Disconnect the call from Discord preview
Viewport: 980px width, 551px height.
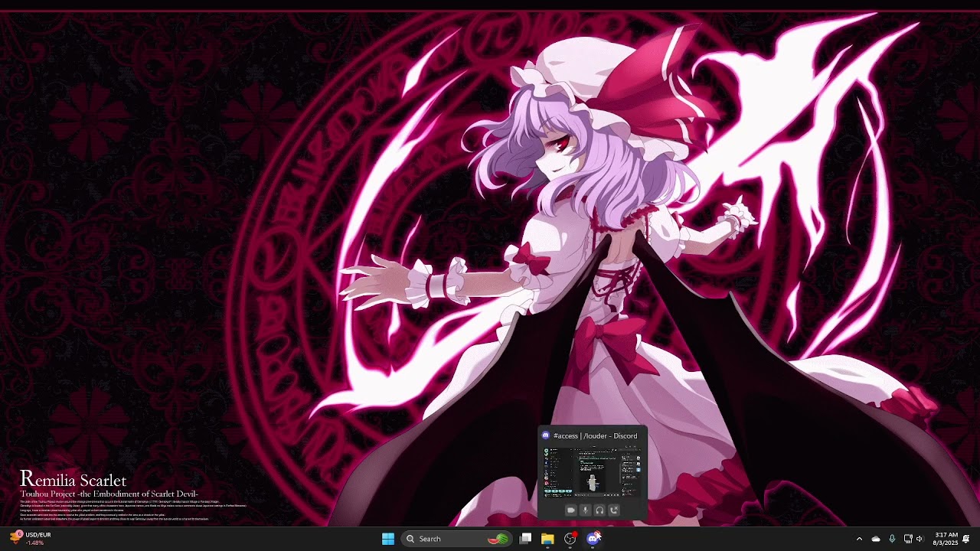pyautogui.click(x=613, y=510)
